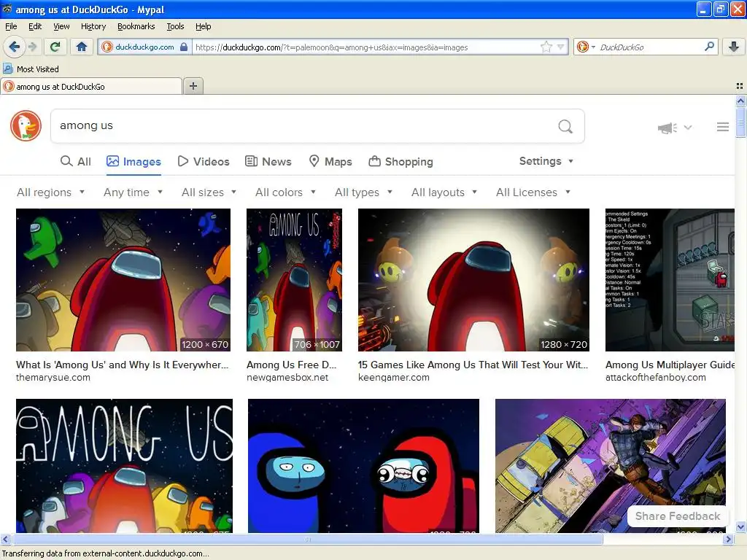This screenshot has width=747, height=560.
Task: Open the 1280 × 720 keengamer thumbnail
Action: click(x=473, y=280)
